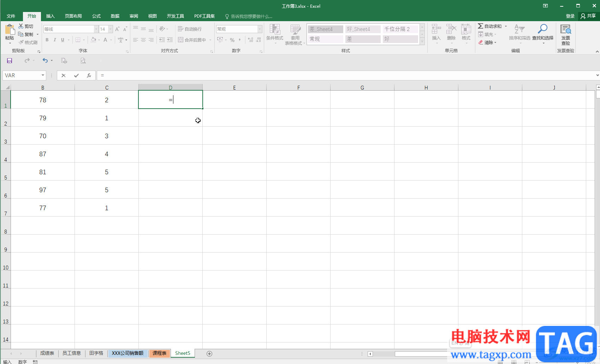
Task: Open the 公式 ribbon tab
Action: pyautogui.click(x=96, y=16)
